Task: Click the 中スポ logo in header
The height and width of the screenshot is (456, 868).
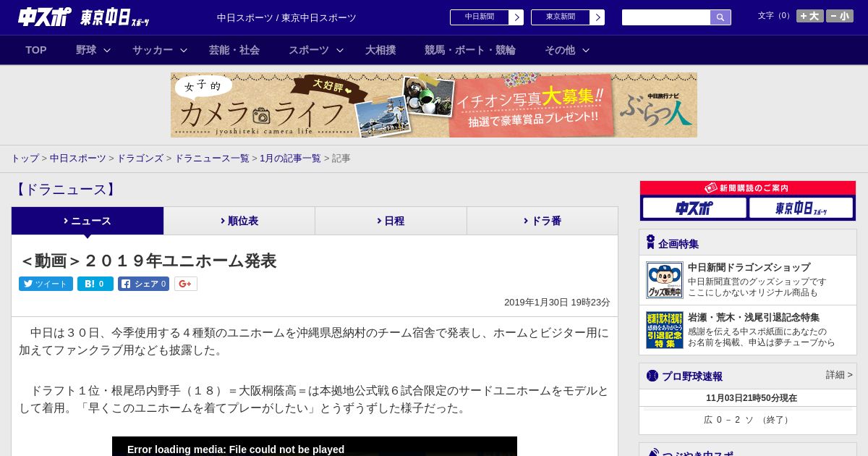Action: click(x=45, y=17)
